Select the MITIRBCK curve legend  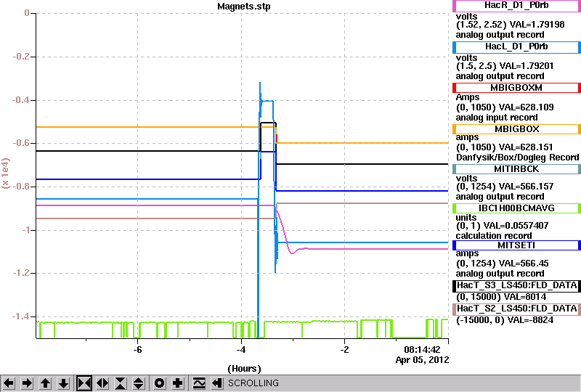516,169
